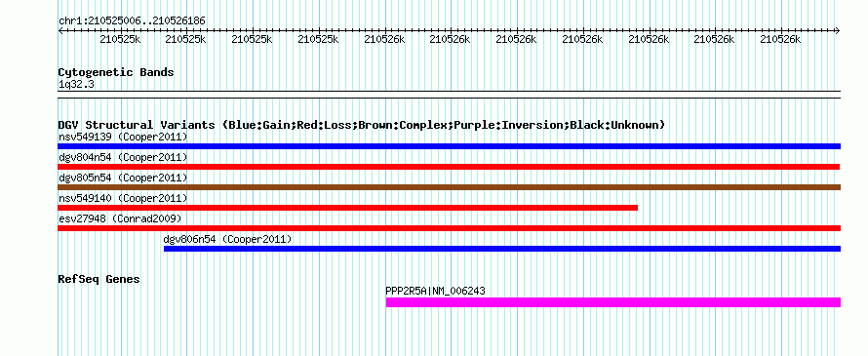
Task: Open esv27948 (Conrad2009) label
Action: pyautogui.click(x=120, y=218)
